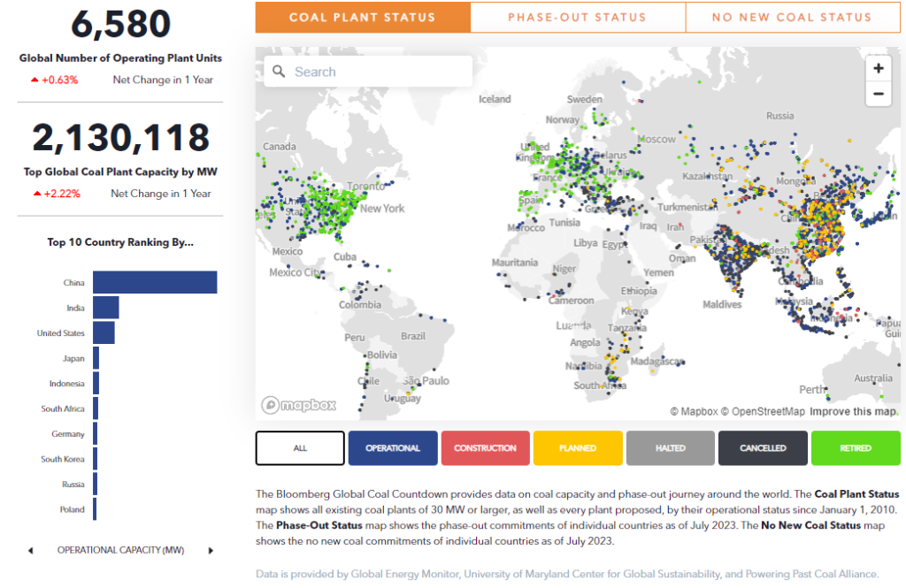Click the 2,130,118 capacity figure
Viewport: 906px width, 588px height.
point(120,138)
